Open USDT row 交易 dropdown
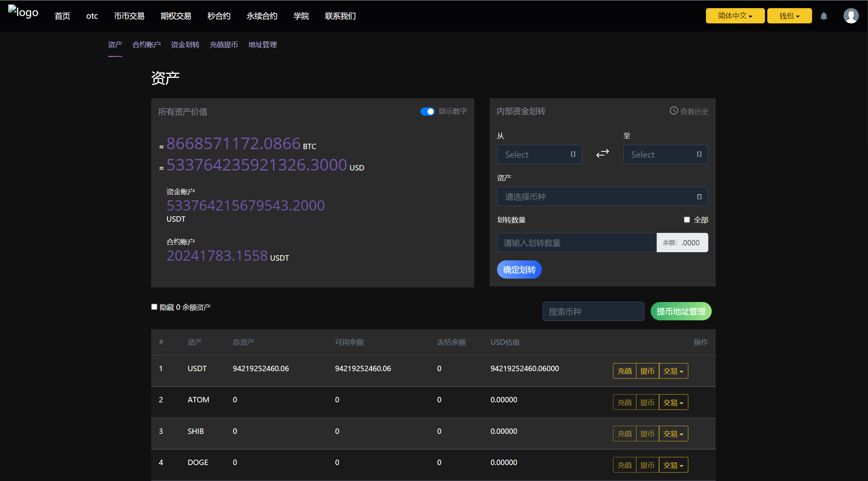Viewport: 868px width, 481px height. 673,371
